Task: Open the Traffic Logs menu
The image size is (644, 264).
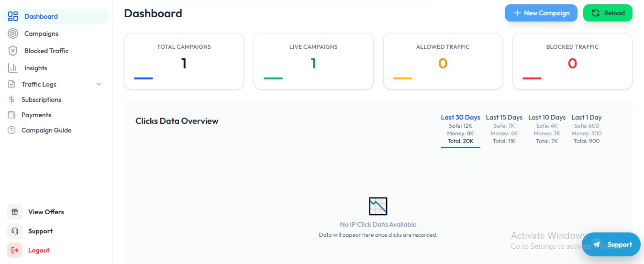Action: [56, 84]
